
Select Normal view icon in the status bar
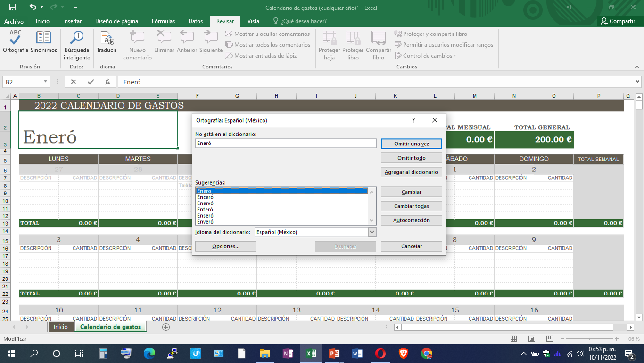[x=514, y=339]
